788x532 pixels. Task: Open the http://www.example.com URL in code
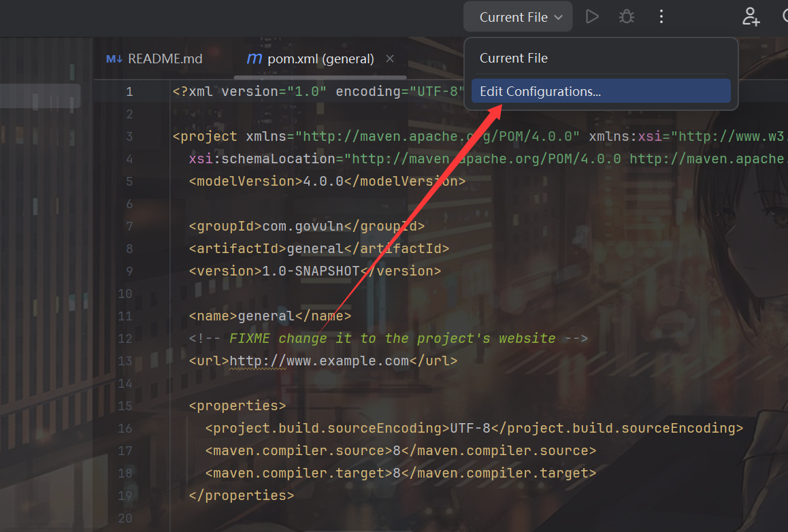(x=319, y=361)
